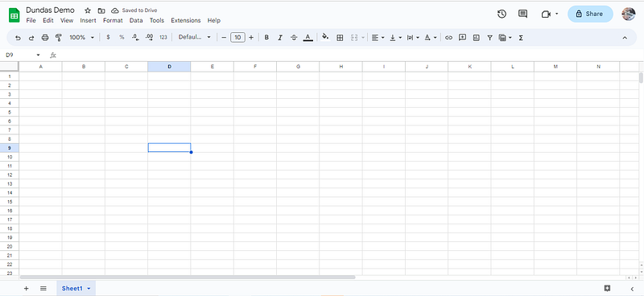Screen dimensions: 644x296
Task: Format as currency with dollar icon
Action: coord(108,37)
